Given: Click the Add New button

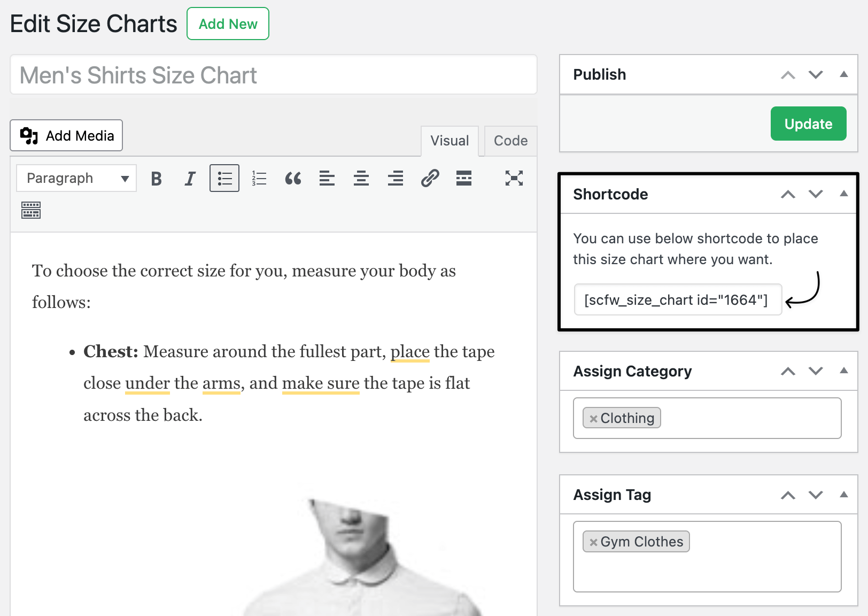Looking at the screenshot, I should coord(228,24).
